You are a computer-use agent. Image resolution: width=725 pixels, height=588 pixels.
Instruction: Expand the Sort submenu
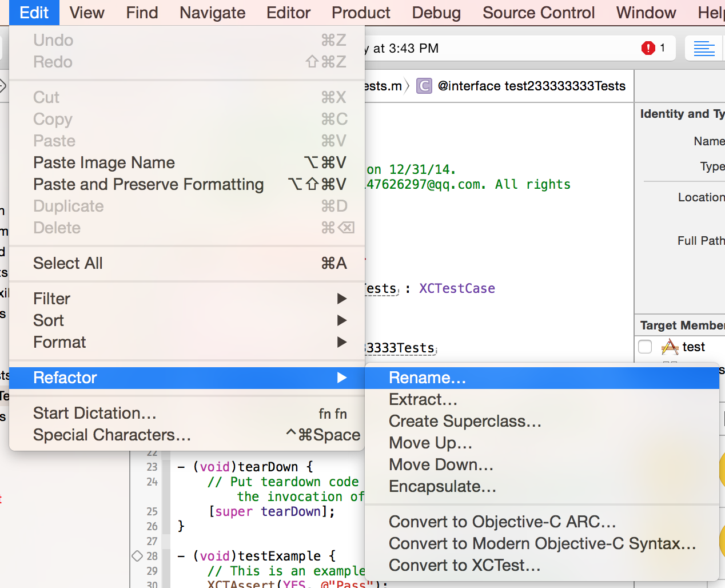tap(187, 320)
